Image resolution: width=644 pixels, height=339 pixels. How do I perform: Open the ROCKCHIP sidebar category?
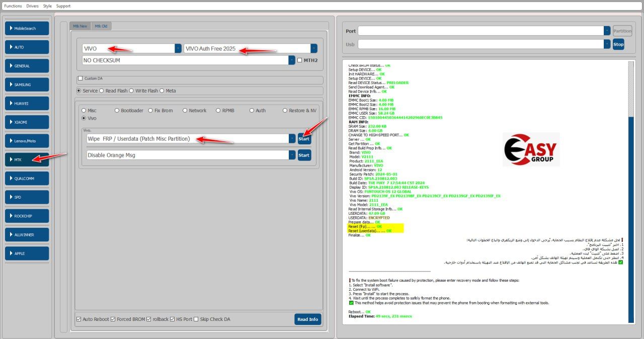point(27,216)
